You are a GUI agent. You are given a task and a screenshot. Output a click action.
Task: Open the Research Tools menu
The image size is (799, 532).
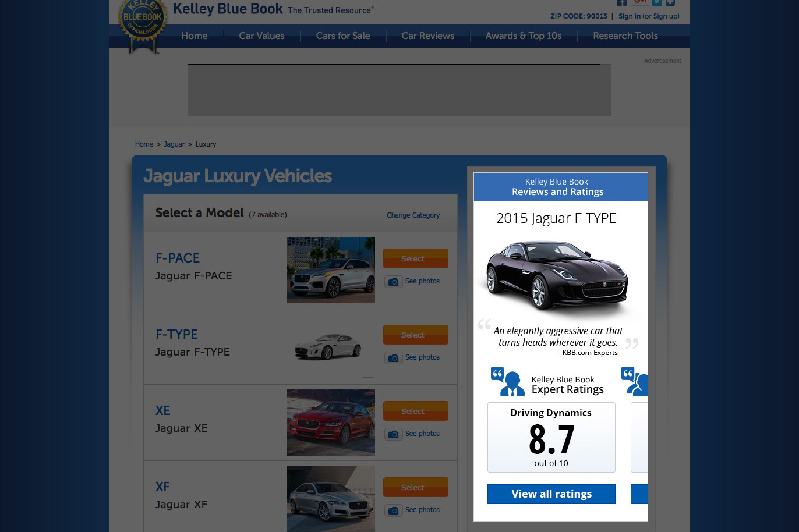click(625, 36)
